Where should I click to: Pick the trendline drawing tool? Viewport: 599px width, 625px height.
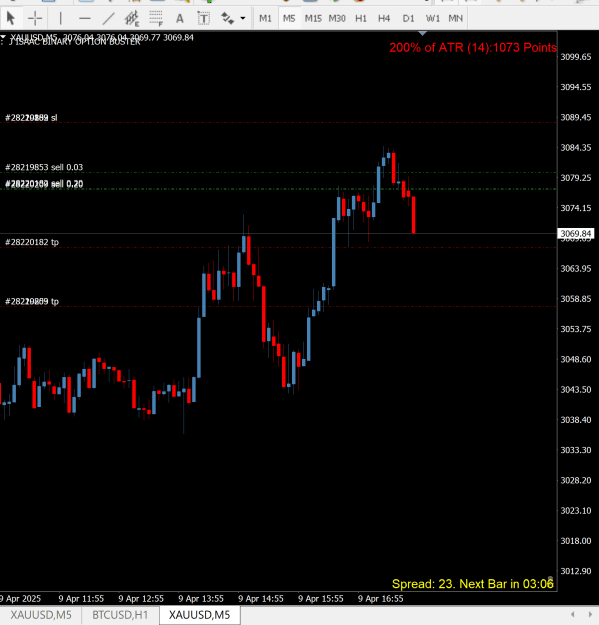pyautogui.click(x=108, y=18)
